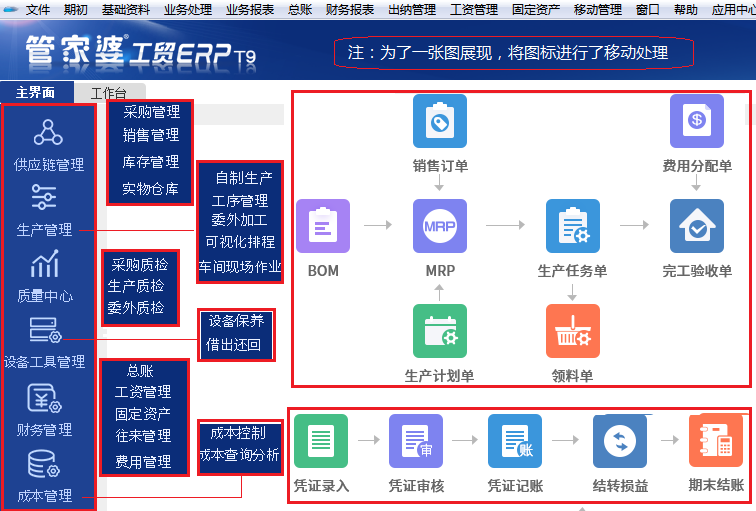
Task: Open the 期初 menu
Action: pyautogui.click(x=76, y=10)
